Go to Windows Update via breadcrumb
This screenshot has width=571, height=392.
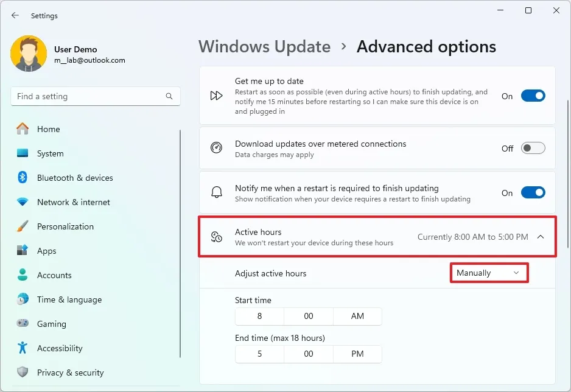(264, 46)
